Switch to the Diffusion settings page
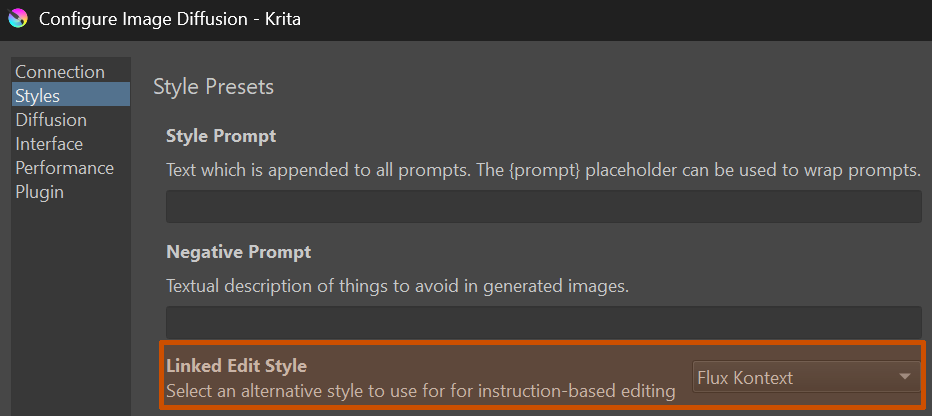 pyautogui.click(x=51, y=120)
